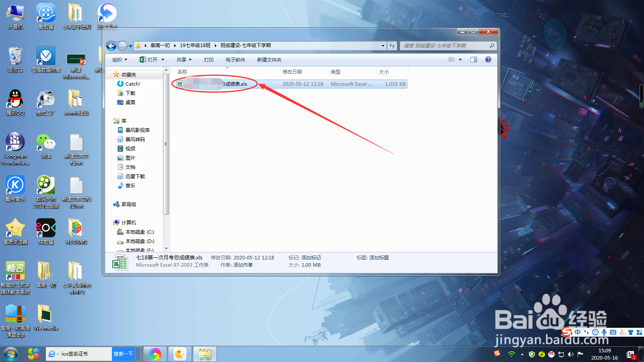The width and height of the screenshot is (644, 362).
Task: Click the Windows Start button
Action: coord(11,354)
